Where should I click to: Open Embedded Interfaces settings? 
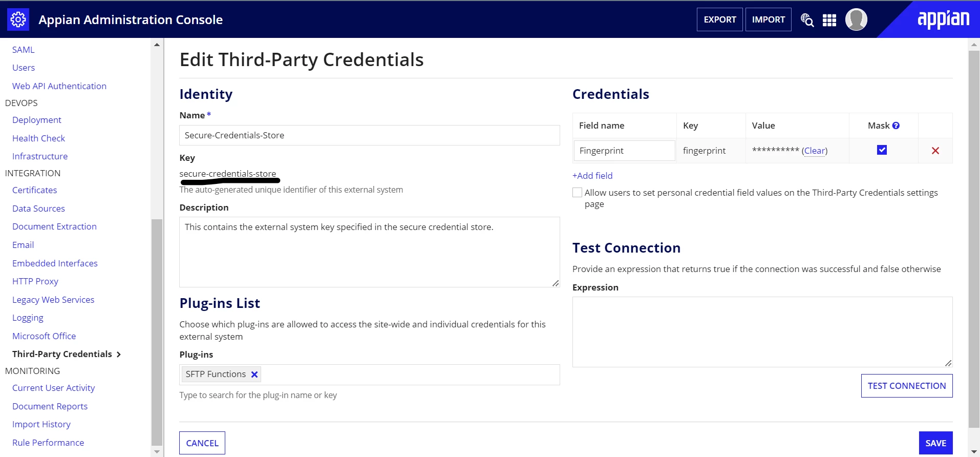click(55, 263)
